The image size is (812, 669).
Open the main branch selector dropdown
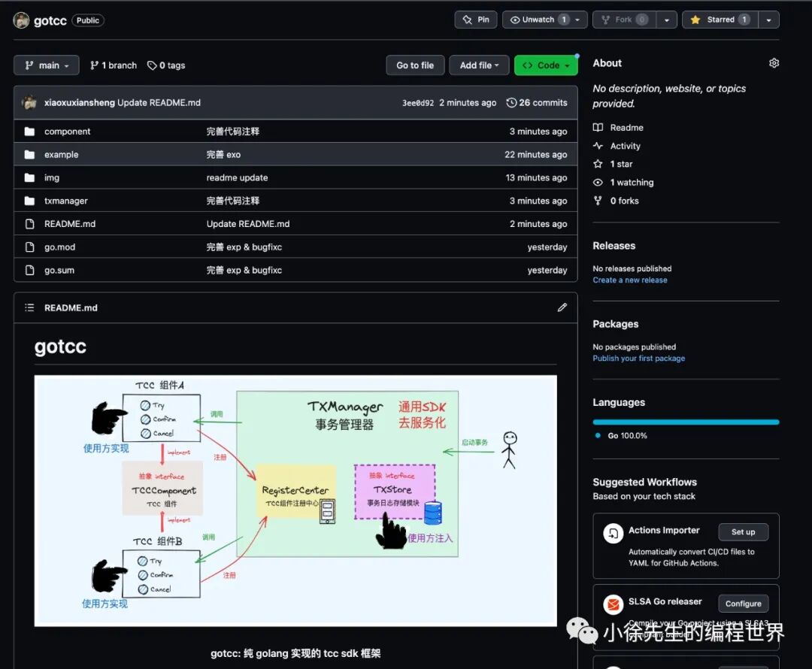pos(46,65)
